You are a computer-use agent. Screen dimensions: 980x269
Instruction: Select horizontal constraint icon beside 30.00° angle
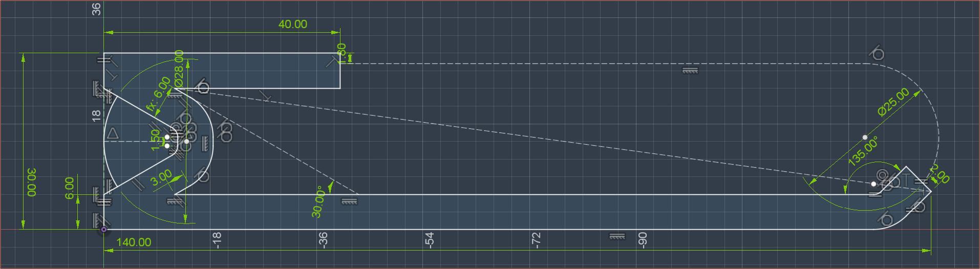click(350, 201)
